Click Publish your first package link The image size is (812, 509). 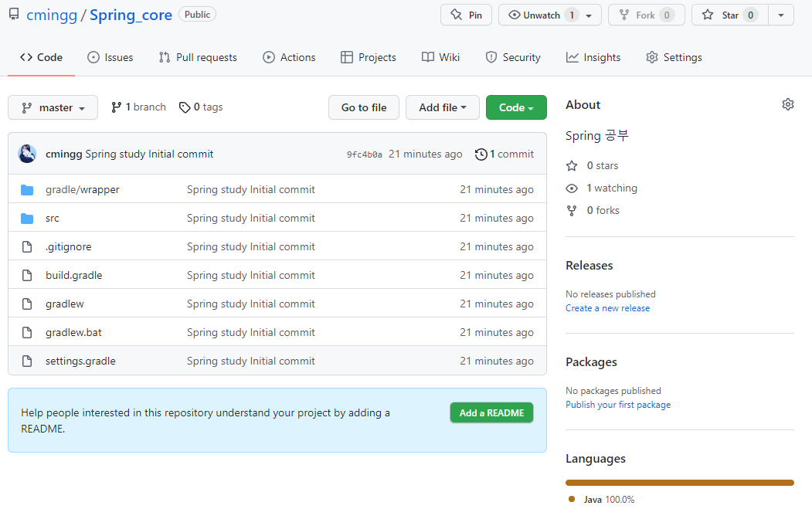[x=618, y=405]
